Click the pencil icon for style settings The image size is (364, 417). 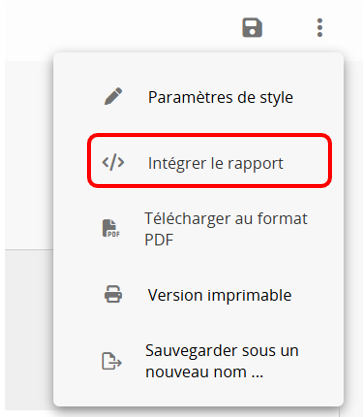[113, 97]
